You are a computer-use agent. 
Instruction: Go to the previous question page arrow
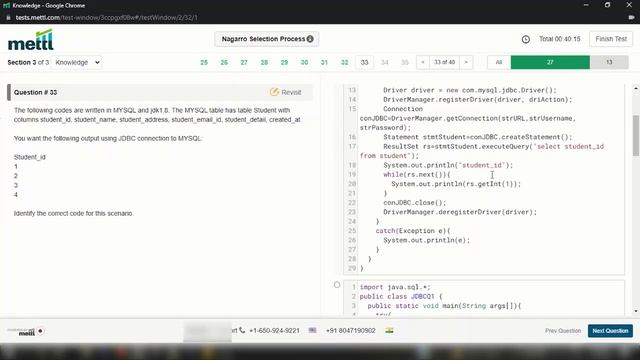tap(423, 62)
